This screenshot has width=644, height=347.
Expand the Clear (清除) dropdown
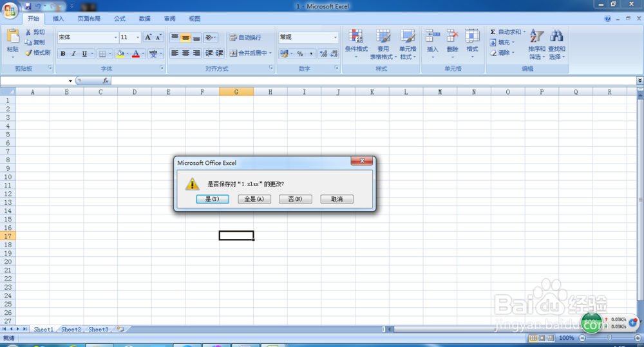pos(513,53)
